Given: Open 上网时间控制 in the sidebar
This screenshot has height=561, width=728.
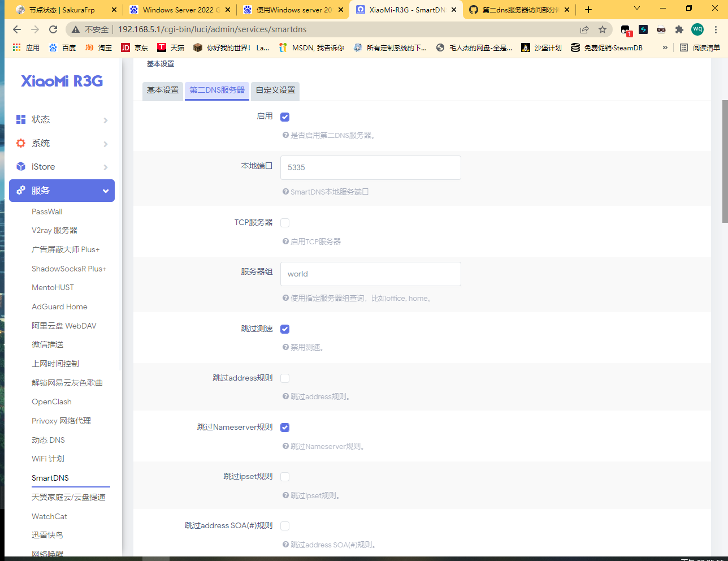Looking at the screenshot, I should (55, 364).
